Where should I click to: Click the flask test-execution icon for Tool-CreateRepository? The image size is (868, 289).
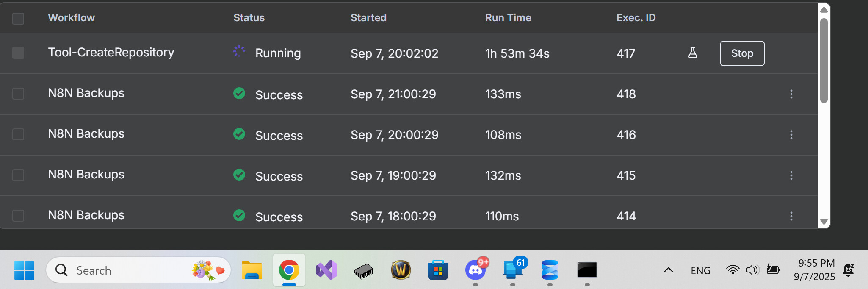[x=692, y=53]
